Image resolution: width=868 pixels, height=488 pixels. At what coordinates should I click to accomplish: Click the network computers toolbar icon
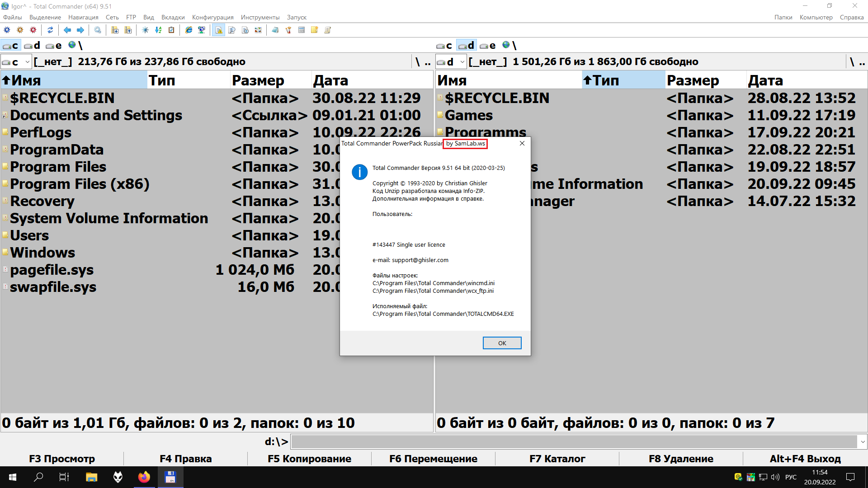[202, 30]
